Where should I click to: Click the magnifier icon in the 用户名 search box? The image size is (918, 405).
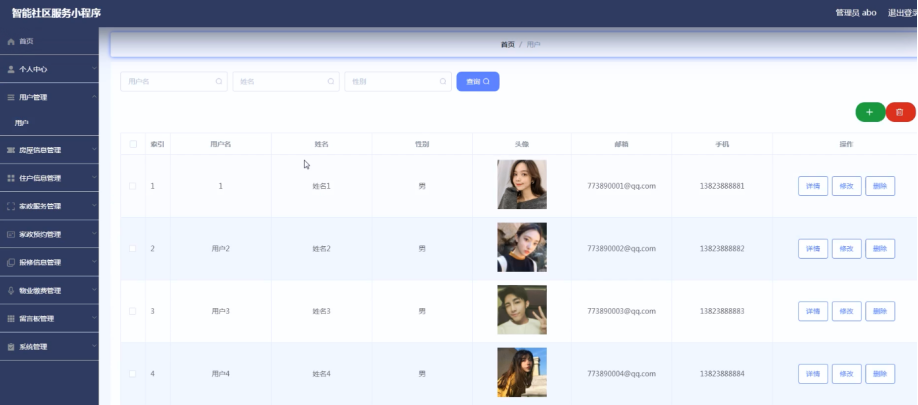tap(219, 81)
